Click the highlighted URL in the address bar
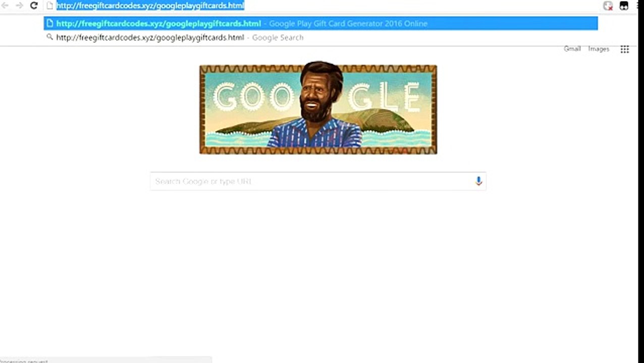 [150, 6]
